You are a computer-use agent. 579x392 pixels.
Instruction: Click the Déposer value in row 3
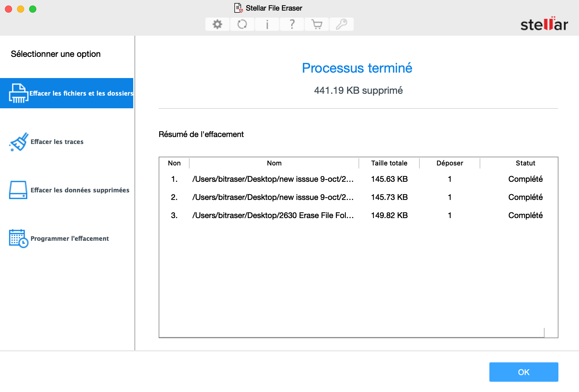pyautogui.click(x=450, y=215)
